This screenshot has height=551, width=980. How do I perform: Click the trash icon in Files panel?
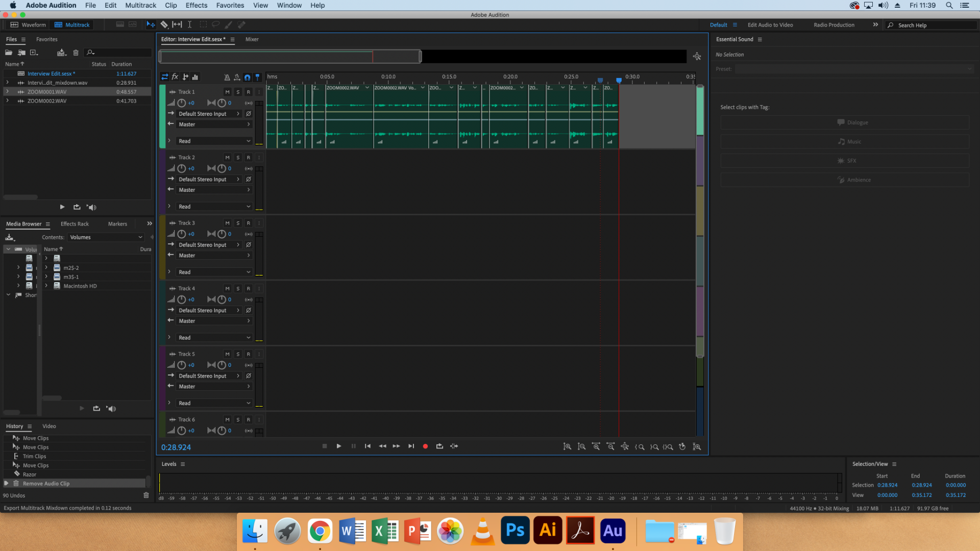[x=76, y=53]
